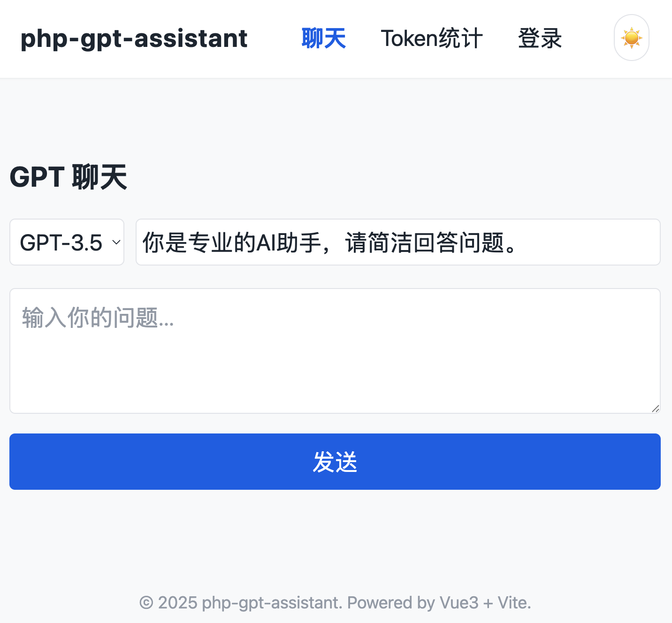Screen dimensions: 672x623
Task: Toggle the sun theme switch
Action: [631, 38]
